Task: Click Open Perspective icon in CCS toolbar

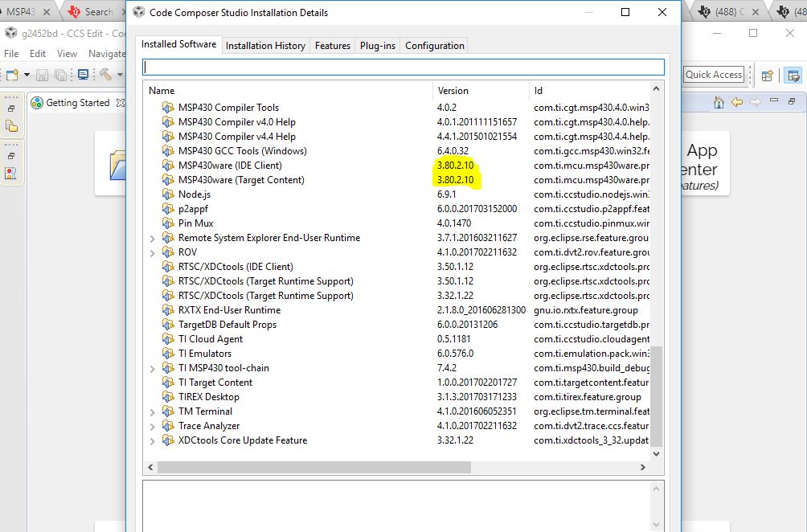Action: coord(768,76)
